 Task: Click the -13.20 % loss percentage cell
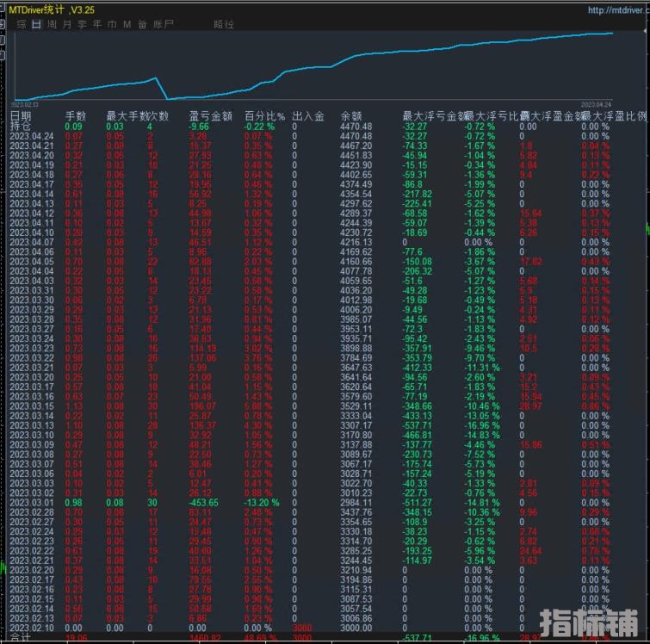coord(262,503)
